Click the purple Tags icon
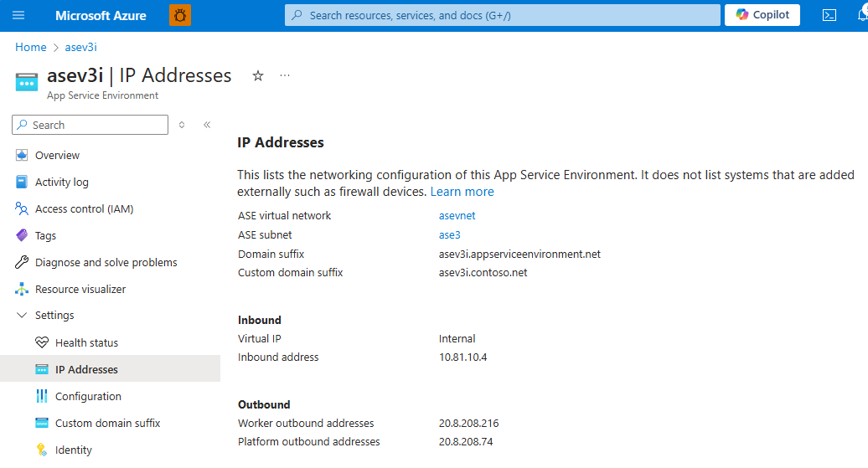868x468 pixels. (22, 235)
